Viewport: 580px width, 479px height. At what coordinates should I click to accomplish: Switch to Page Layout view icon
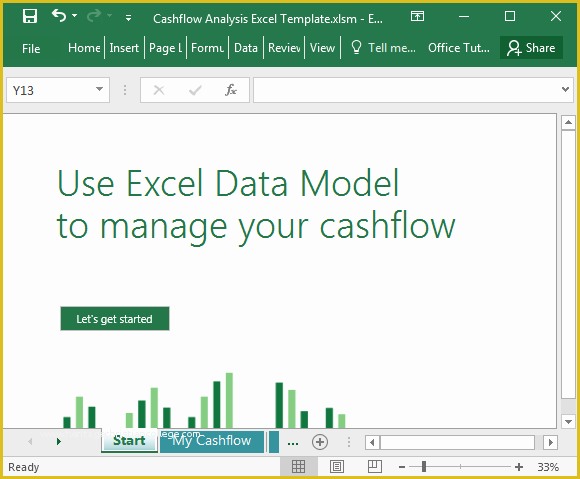tap(337, 466)
